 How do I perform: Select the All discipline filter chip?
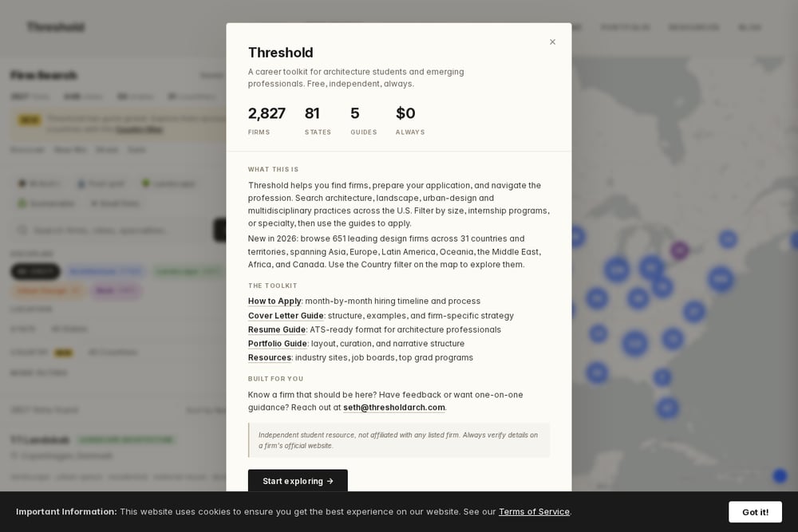(x=35, y=271)
